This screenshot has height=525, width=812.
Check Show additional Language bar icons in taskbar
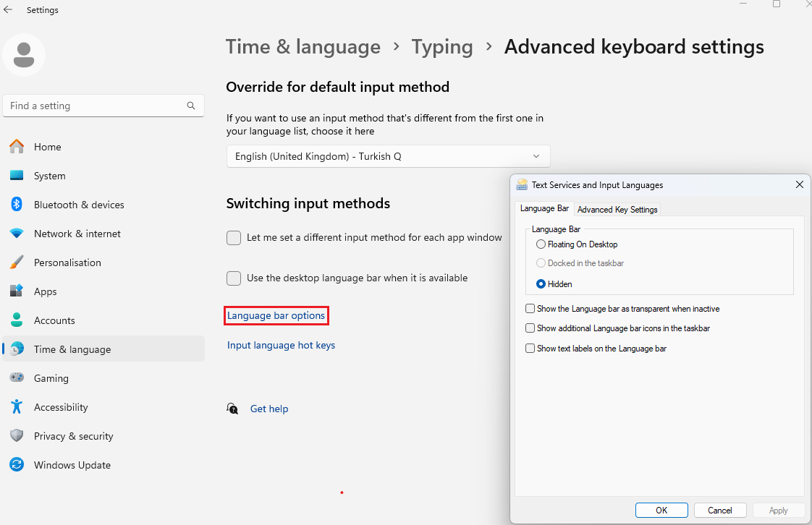click(x=530, y=328)
